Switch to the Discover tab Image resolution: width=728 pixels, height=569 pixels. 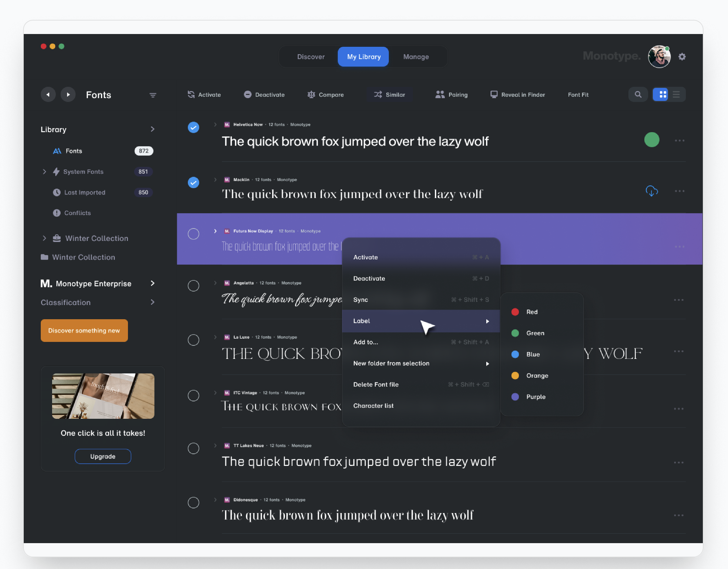tap(311, 57)
